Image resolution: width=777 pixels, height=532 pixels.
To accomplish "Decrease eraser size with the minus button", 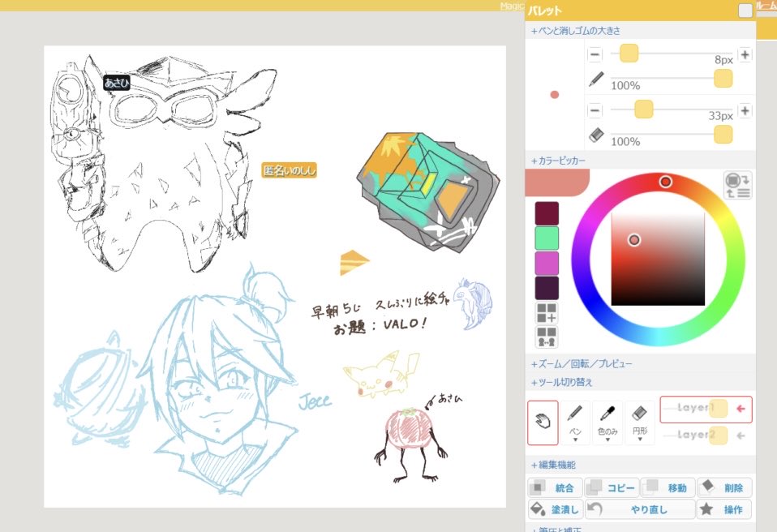I will tap(595, 110).
